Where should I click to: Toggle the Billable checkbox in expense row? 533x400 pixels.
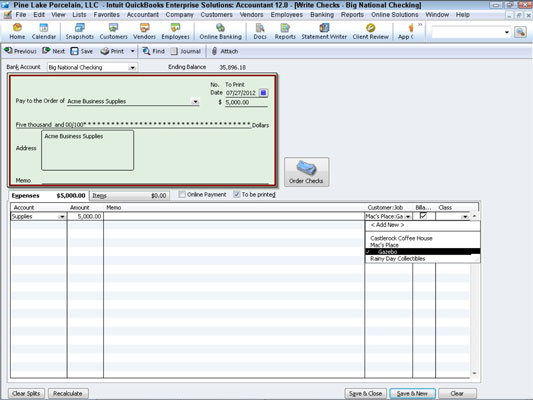(x=423, y=216)
